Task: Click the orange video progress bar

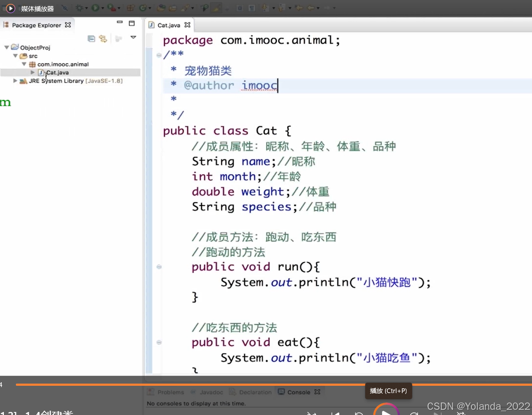Action: pos(274,384)
